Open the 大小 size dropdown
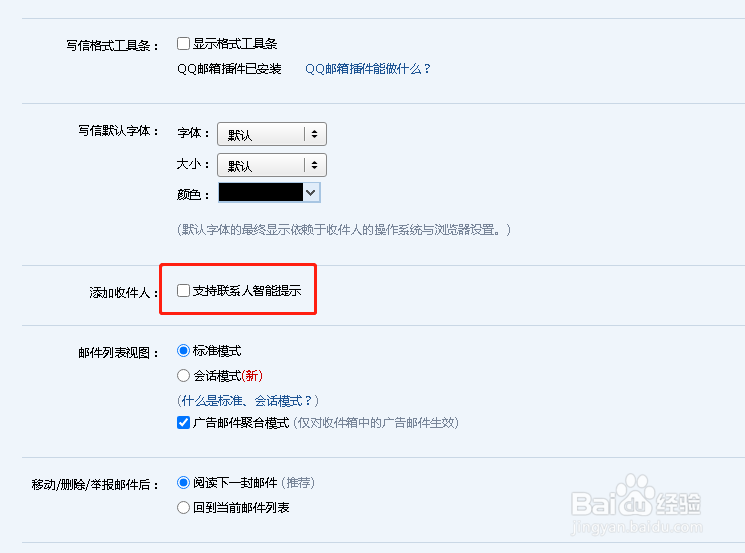This screenshot has height=553, width=745. click(272, 165)
